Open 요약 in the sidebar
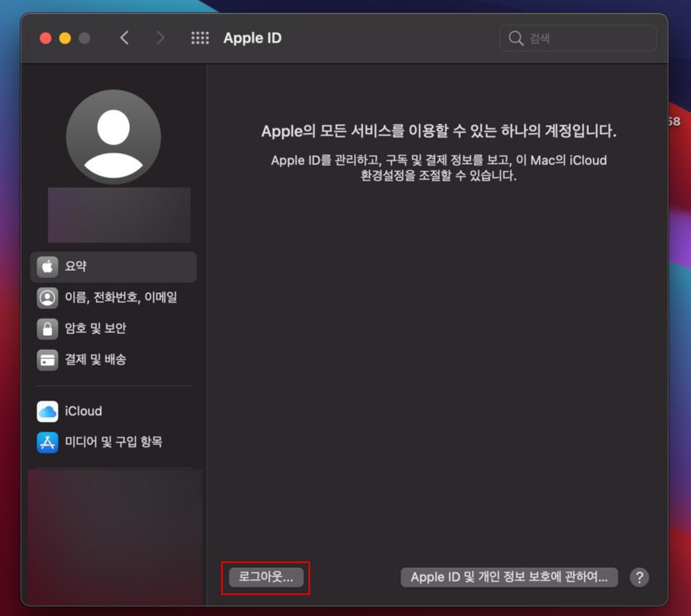The image size is (691, 616). tap(114, 267)
